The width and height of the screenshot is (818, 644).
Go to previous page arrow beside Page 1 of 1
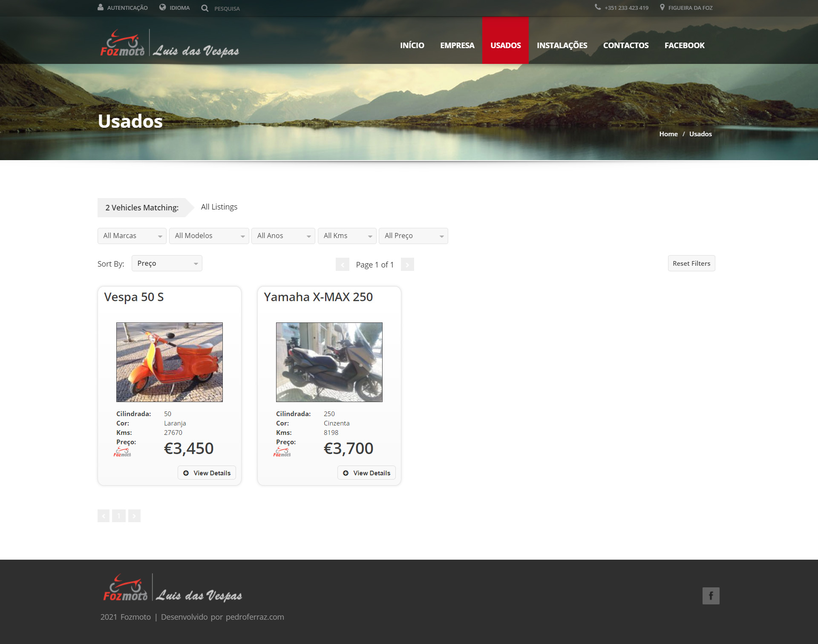click(x=343, y=264)
